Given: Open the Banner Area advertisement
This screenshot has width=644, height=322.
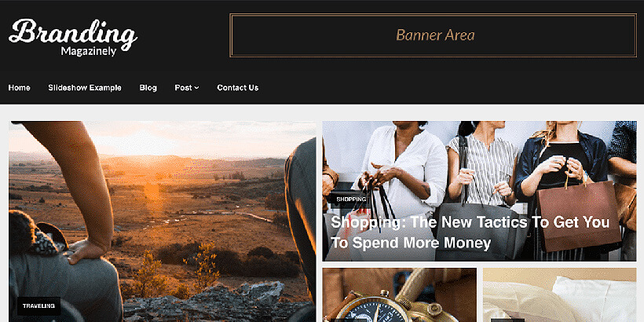Looking at the screenshot, I should pos(434,35).
